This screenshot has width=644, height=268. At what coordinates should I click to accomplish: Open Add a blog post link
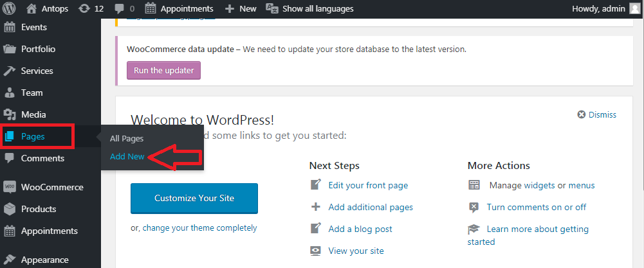[360, 229]
